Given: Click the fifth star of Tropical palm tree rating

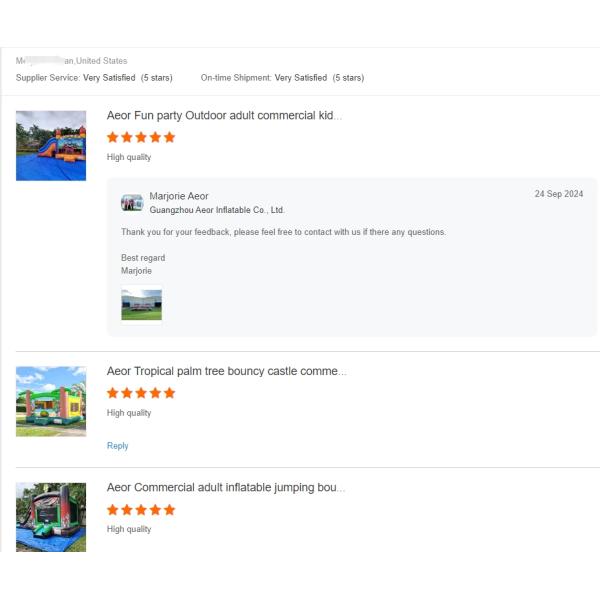Looking at the screenshot, I should point(169,393).
